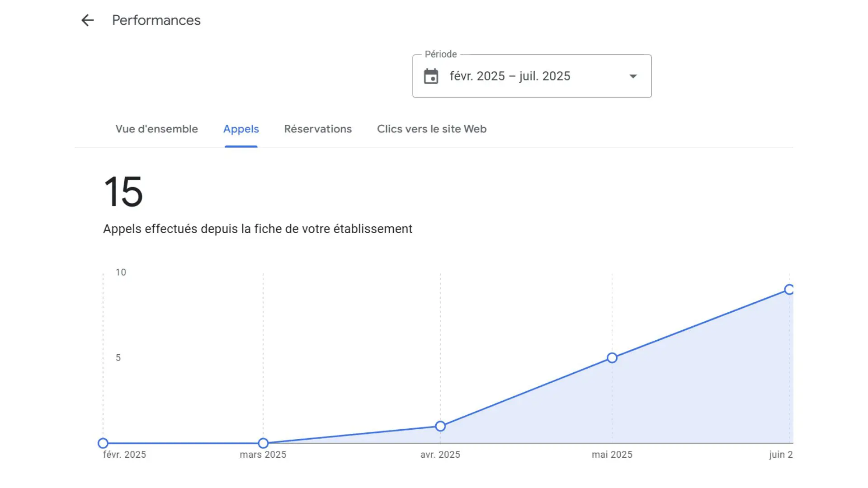
Task: Open the Réservations tab
Action: [317, 129]
